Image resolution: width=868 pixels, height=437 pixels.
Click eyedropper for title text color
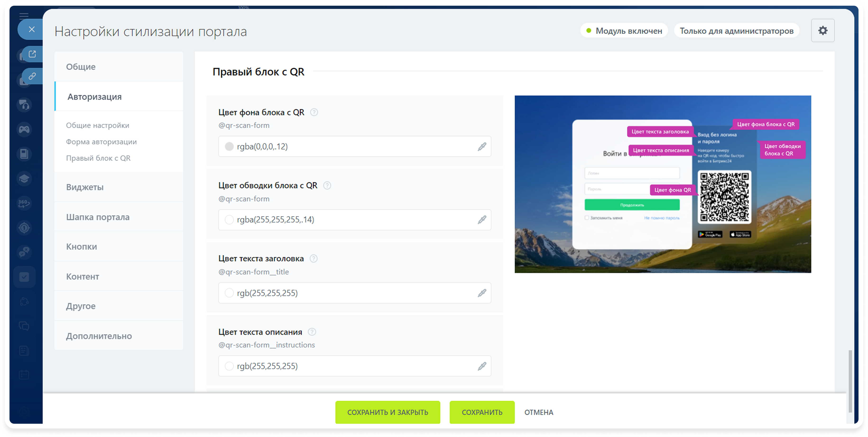(x=482, y=293)
